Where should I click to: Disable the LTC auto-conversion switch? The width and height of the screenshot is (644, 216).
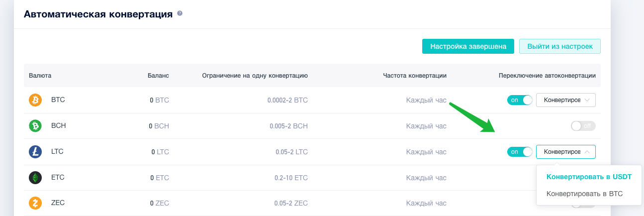click(520, 152)
